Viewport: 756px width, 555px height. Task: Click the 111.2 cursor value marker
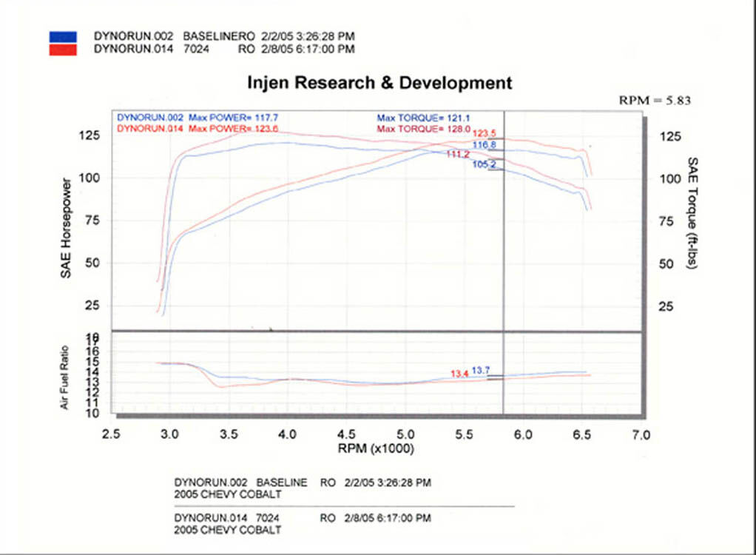coord(458,154)
